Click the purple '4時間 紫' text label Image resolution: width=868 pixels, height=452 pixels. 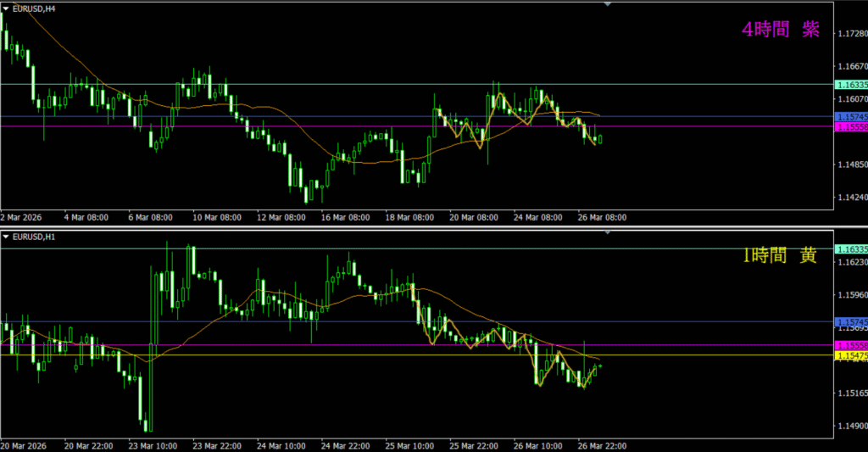coord(780,30)
